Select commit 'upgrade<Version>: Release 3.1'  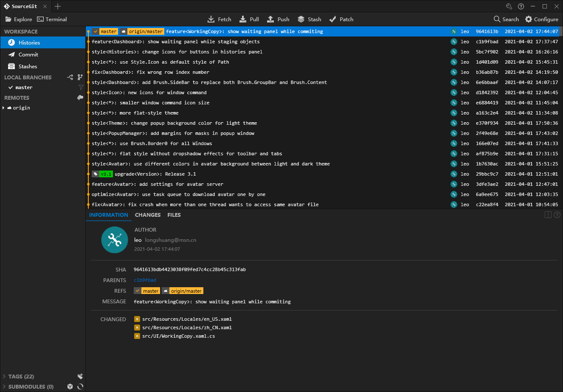pyautogui.click(x=324, y=174)
